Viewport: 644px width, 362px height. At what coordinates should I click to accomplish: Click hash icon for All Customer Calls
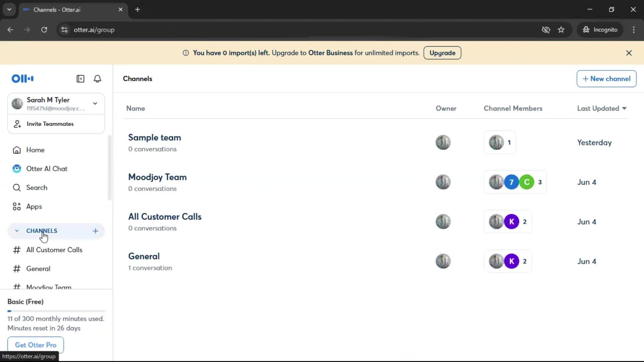(17, 250)
